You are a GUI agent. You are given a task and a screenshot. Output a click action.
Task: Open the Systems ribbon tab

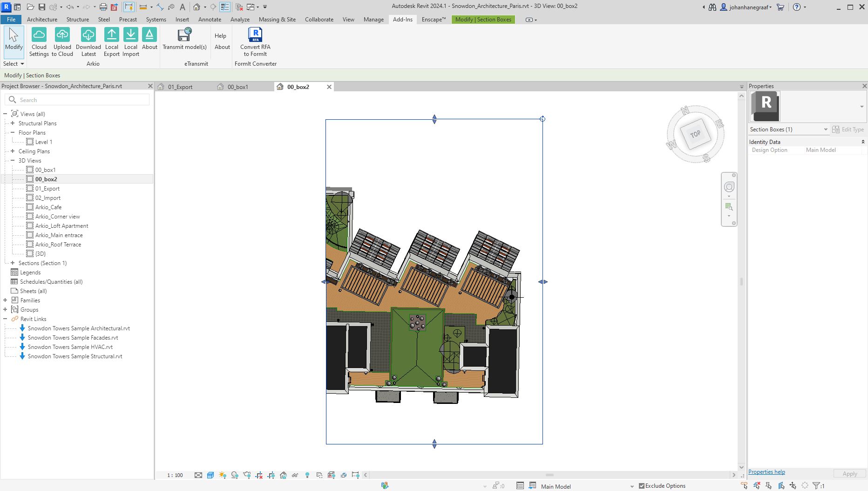point(156,20)
